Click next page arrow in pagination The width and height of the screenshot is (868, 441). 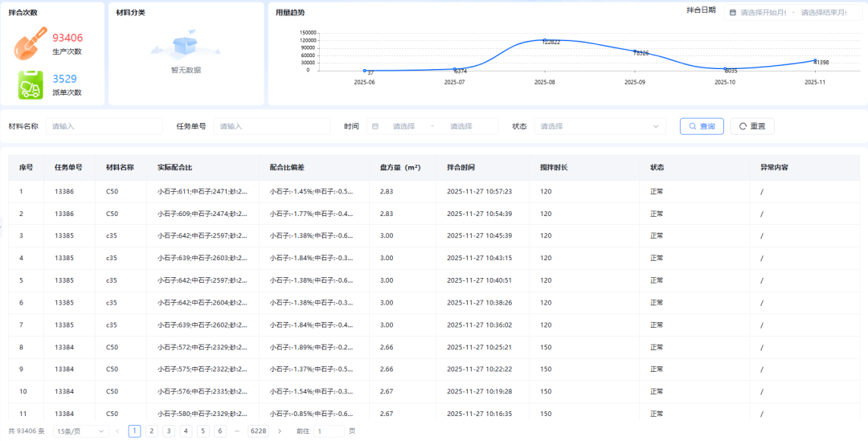point(280,431)
